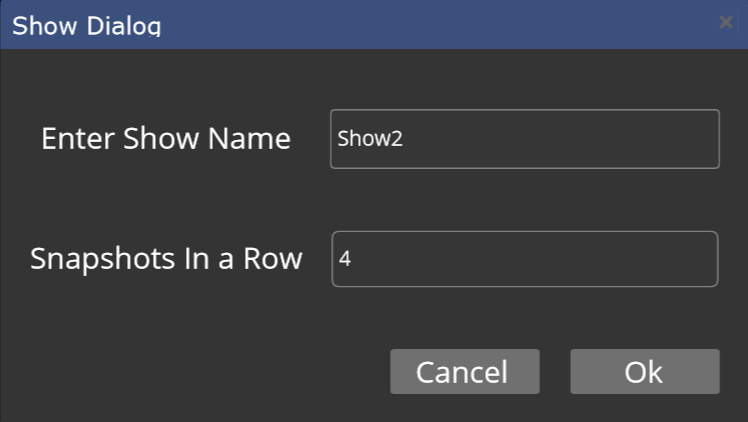
Task: Click the value 4 in snapshots field
Action: pos(345,258)
